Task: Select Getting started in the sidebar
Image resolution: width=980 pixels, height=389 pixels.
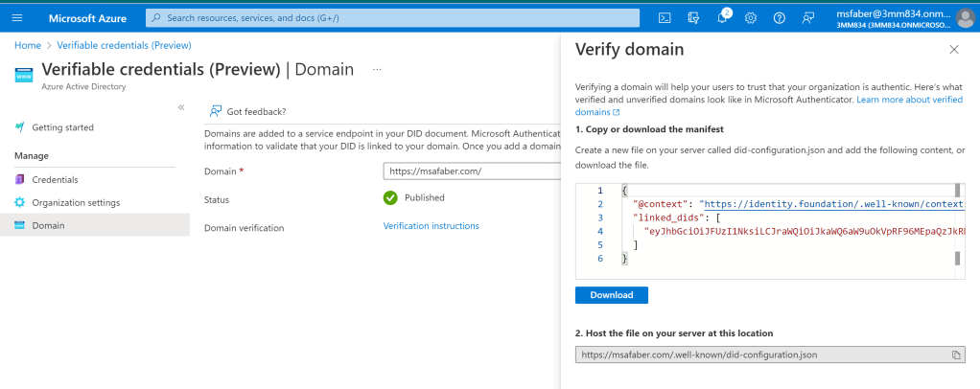Action: (x=62, y=127)
